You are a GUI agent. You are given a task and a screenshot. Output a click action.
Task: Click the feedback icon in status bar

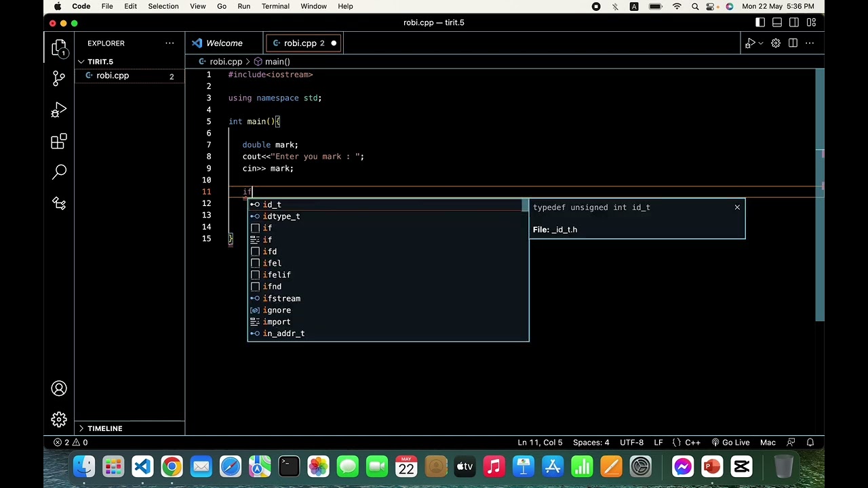[791, 443]
